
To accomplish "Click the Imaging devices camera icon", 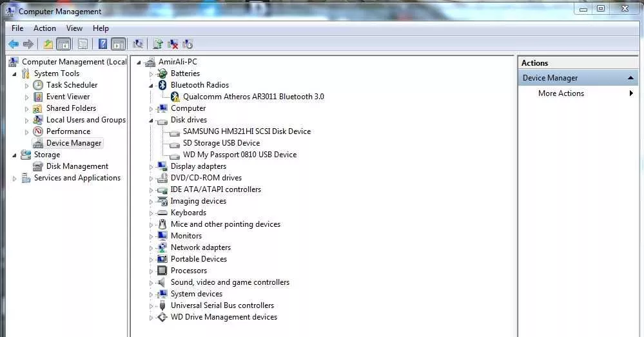I will [162, 201].
